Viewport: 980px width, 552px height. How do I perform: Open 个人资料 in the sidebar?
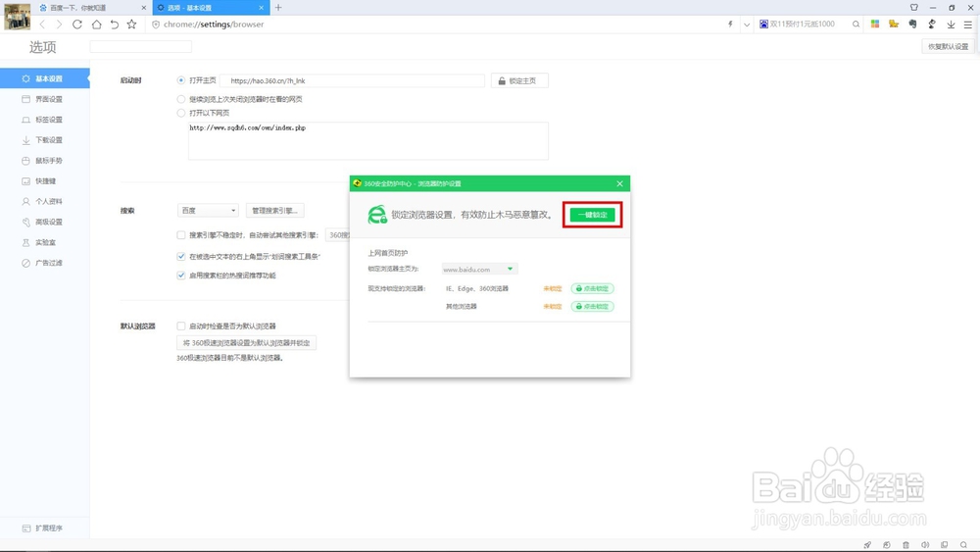coord(44,201)
